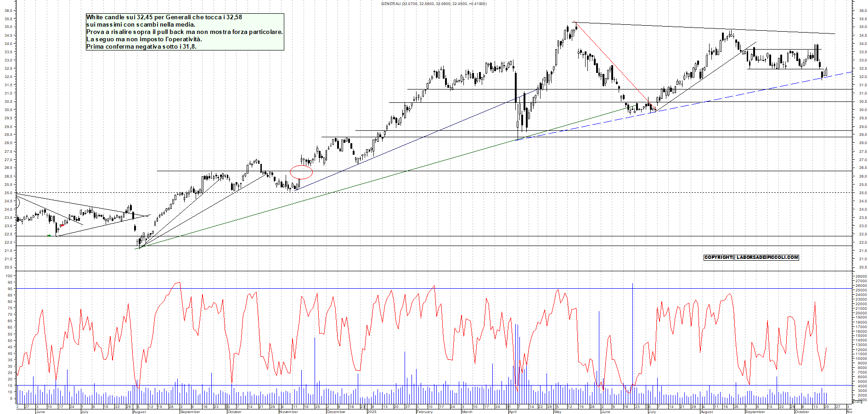This screenshot has height=414, width=868.
Task: Click the November label on the time axis
Action: (x=289, y=412)
